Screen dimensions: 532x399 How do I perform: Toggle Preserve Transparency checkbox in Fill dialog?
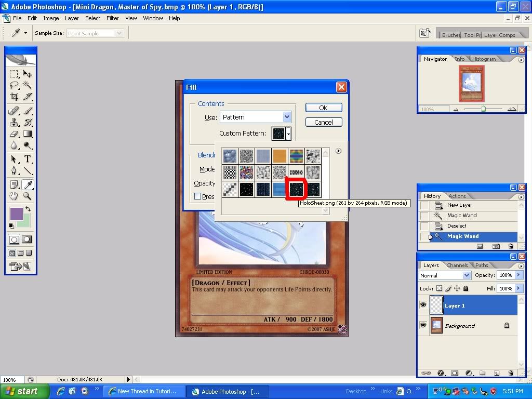[x=197, y=196]
